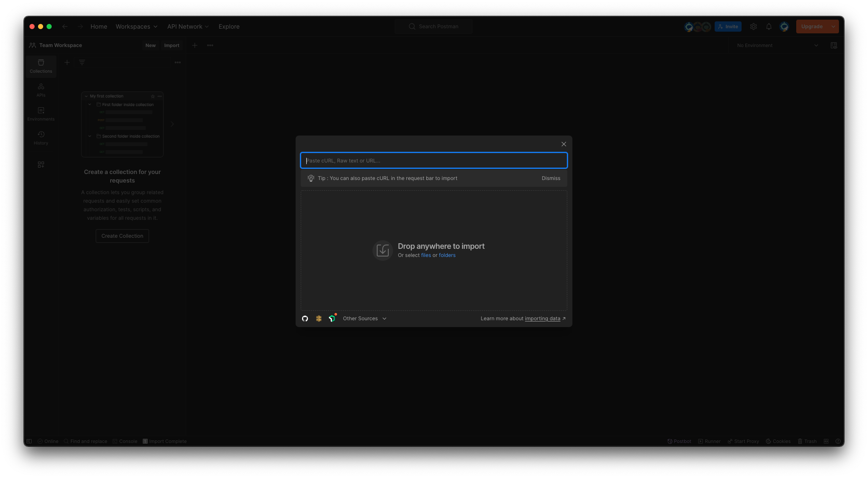The image size is (868, 478).
Task: Open the settings gear icon
Action: pyautogui.click(x=754, y=27)
